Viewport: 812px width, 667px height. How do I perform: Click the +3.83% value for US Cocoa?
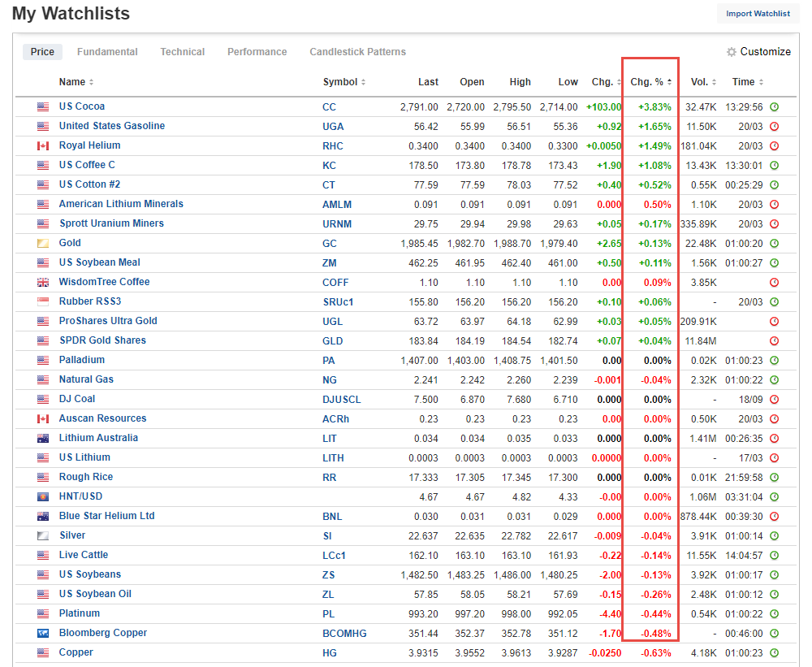coord(654,107)
